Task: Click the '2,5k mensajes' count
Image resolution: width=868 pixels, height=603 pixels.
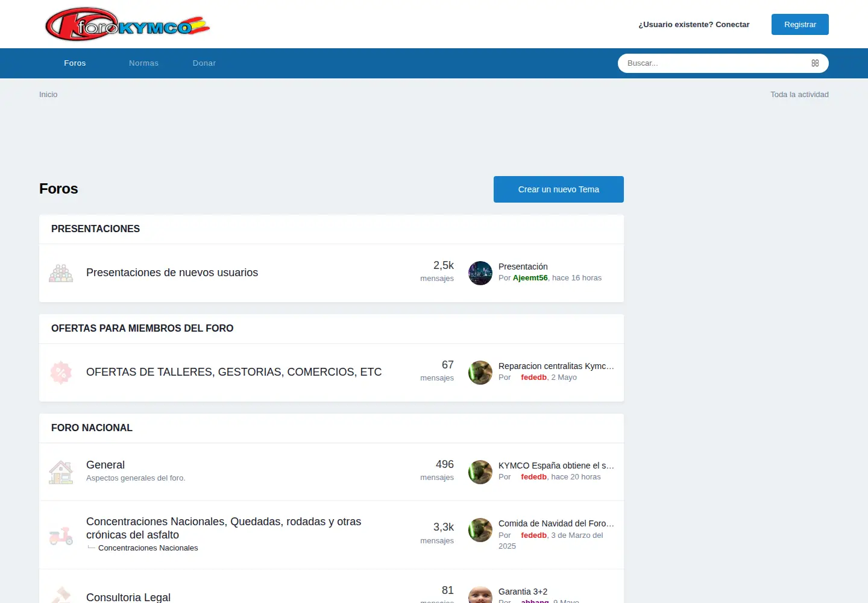Action: click(437, 271)
